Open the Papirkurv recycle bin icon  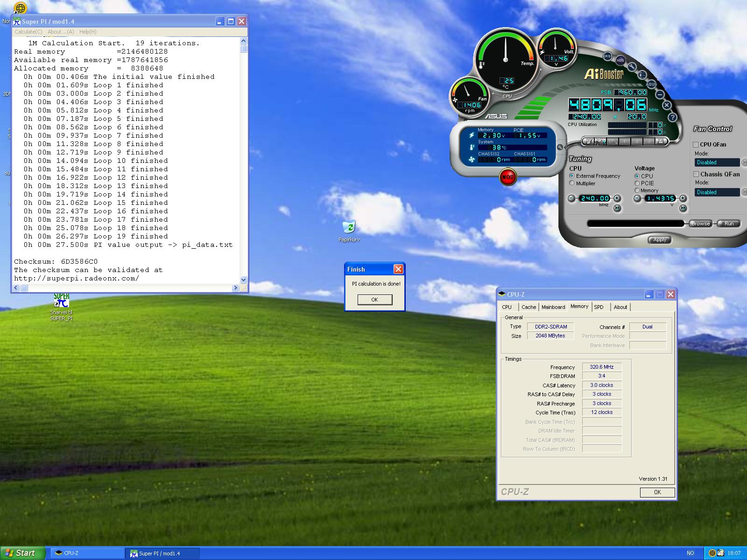tap(349, 227)
